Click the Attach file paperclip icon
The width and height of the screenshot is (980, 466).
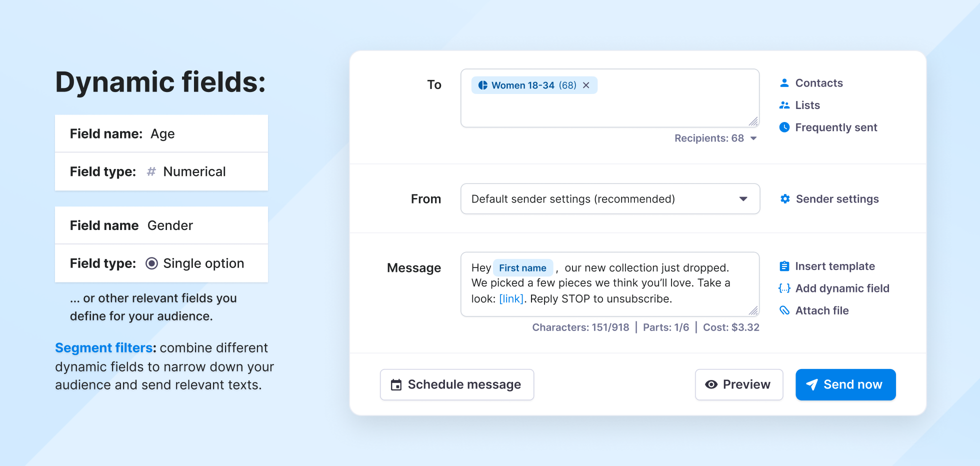784,310
